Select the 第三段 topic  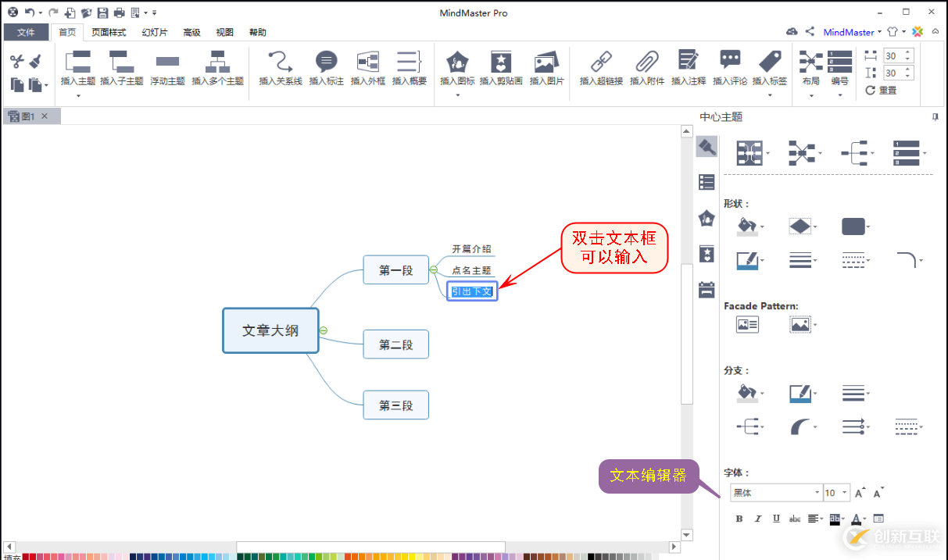(396, 405)
